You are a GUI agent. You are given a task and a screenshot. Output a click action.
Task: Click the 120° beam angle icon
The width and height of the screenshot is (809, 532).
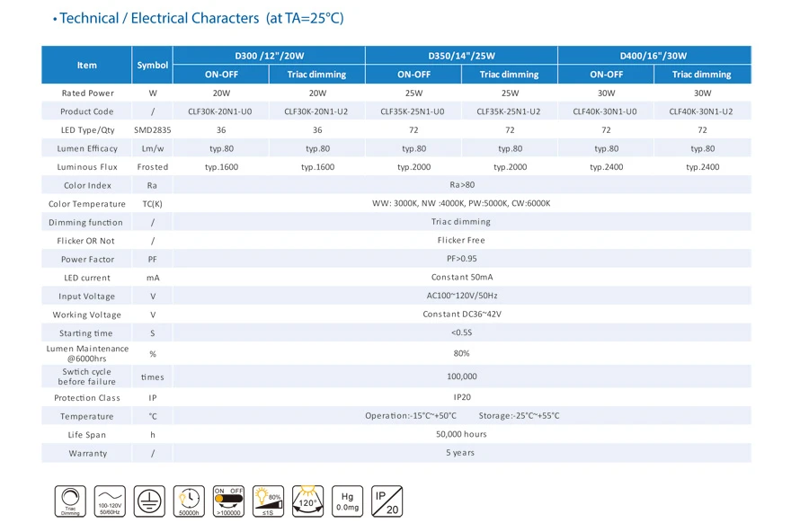[308, 501]
